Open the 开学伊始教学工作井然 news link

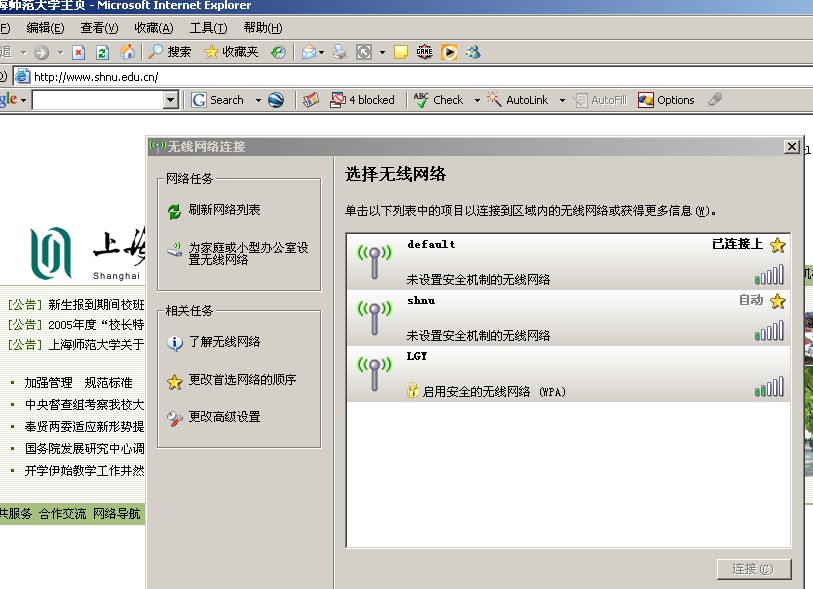point(85,471)
